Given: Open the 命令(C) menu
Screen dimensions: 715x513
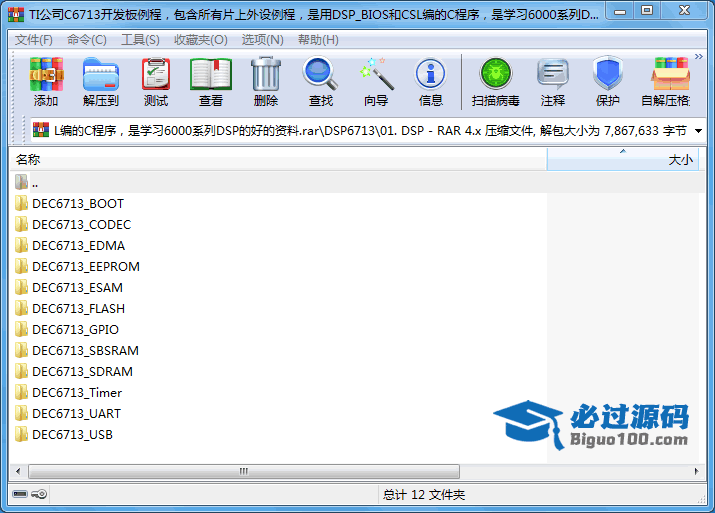Looking at the screenshot, I should [x=87, y=40].
